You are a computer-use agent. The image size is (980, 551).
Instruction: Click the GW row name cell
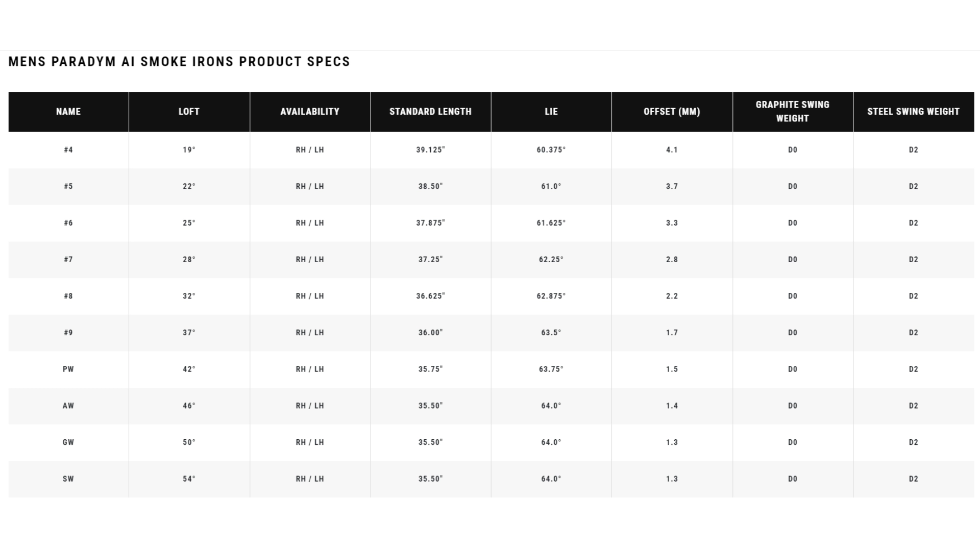pos(68,442)
